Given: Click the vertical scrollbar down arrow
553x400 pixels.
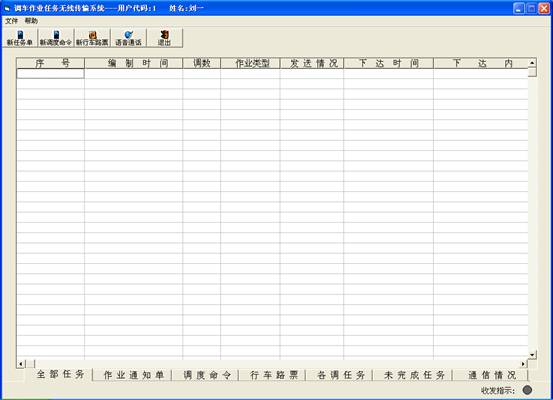Looking at the screenshot, I should click(532, 354).
